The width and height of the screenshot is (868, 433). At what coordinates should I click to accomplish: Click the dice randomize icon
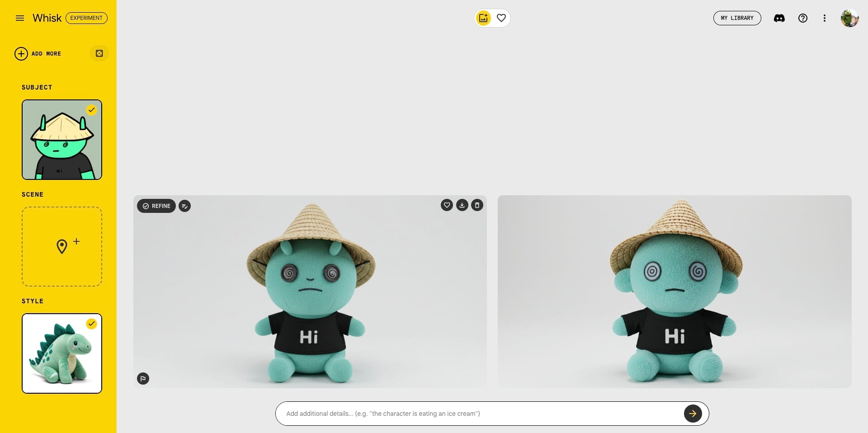(99, 53)
